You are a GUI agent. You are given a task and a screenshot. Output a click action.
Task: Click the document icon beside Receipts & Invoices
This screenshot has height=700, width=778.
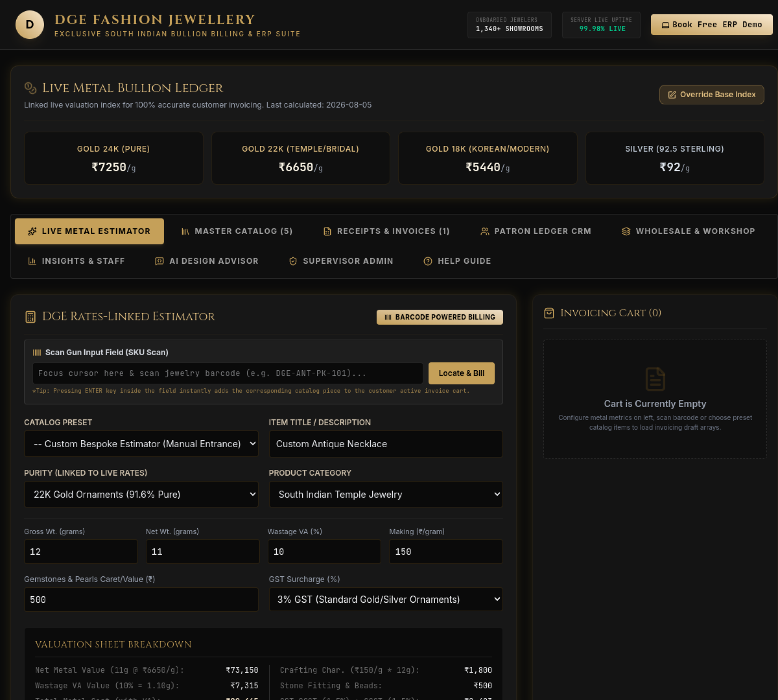[327, 231]
